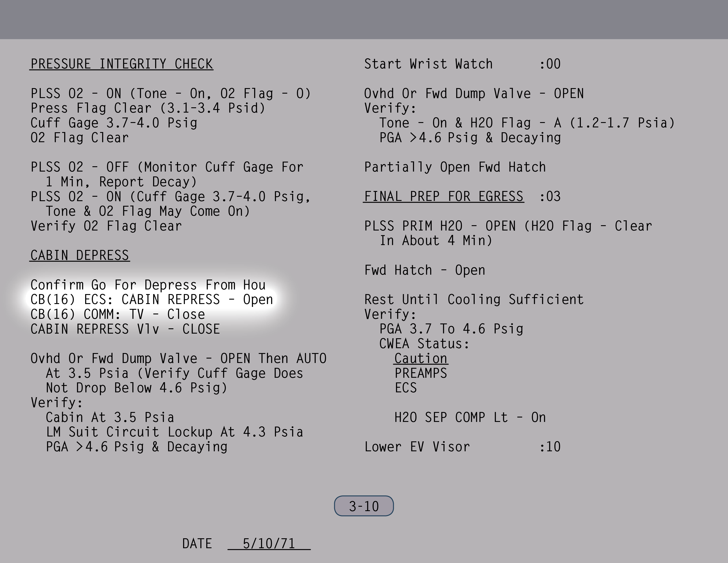
Task: Click the date field showing 5/10/71
Action: click(x=269, y=543)
